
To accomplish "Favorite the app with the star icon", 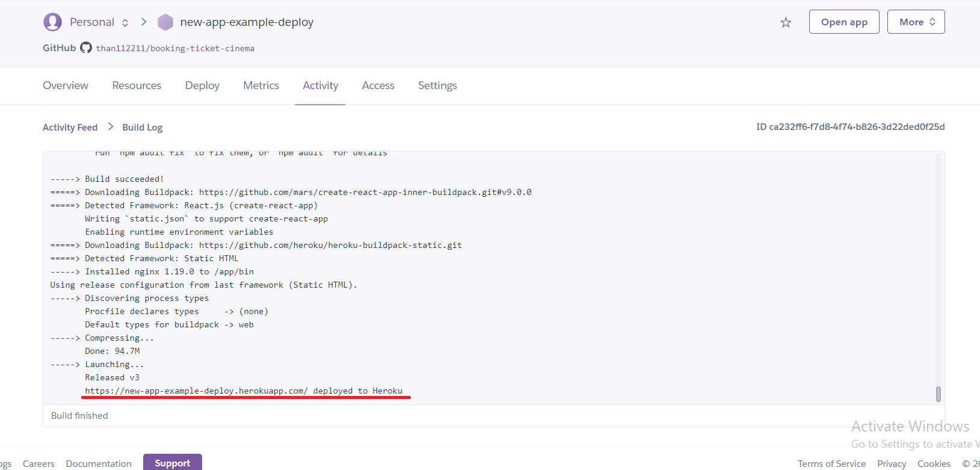I will pyautogui.click(x=786, y=22).
